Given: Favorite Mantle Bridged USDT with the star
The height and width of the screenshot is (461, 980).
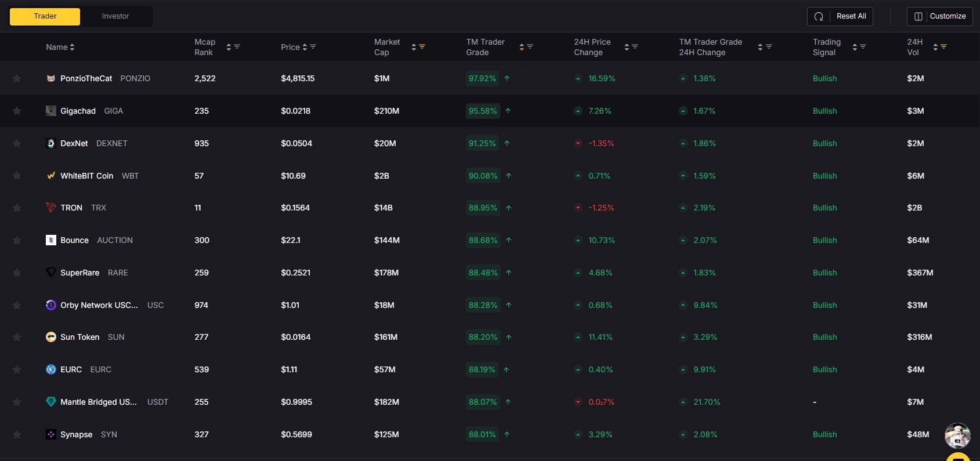Looking at the screenshot, I should pyautogui.click(x=17, y=402).
